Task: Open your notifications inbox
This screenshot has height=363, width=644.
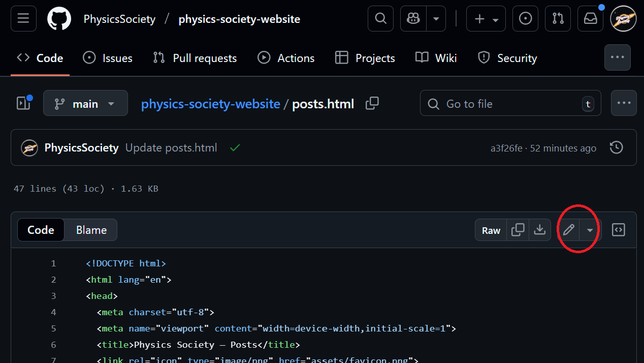Action: [x=590, y=18]
